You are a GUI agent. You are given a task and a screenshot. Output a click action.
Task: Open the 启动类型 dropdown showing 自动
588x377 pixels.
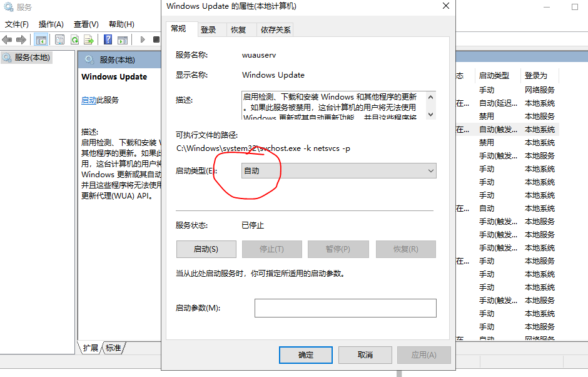tap(338, 171)
